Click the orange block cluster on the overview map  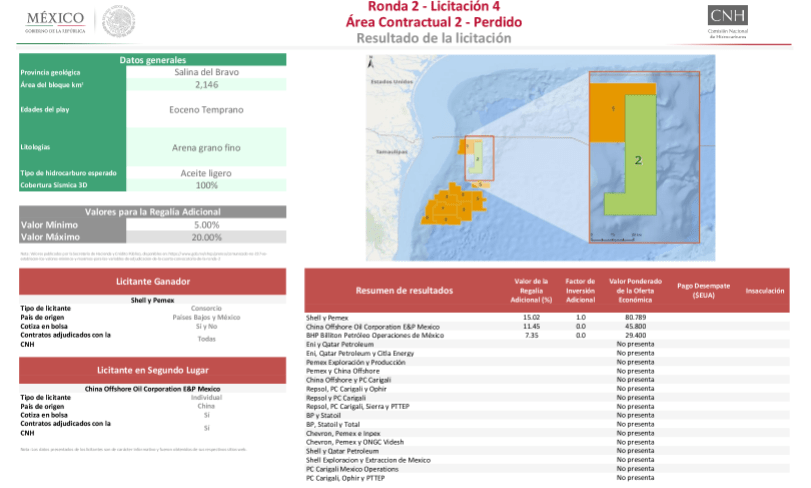pyautogui.click(x=454, y=204)
